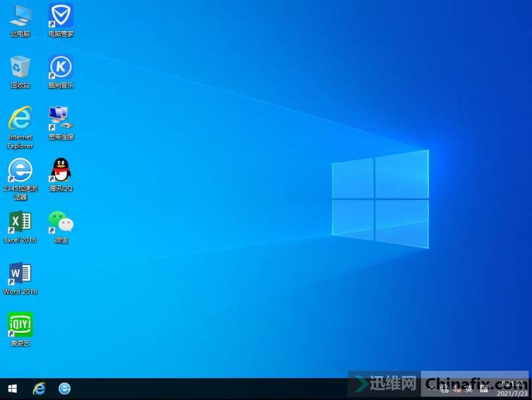
Task: Launch 2345 browser from the taskbar
Action: point(65,389)
